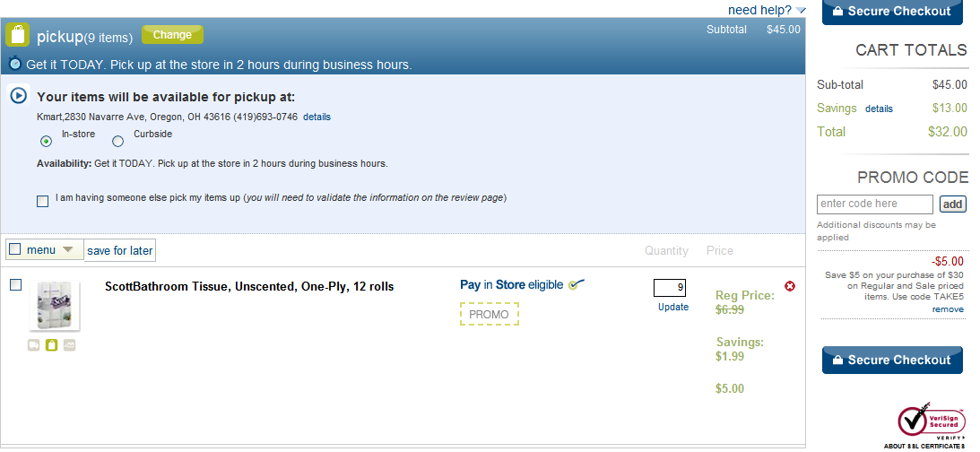Click the Change pickup button
This screenshot has height=452, width=980.
tap(172, 35)
